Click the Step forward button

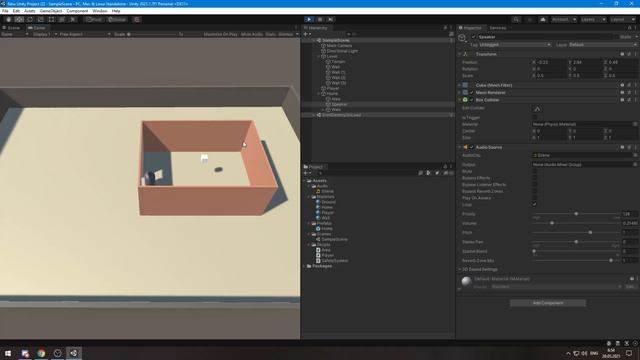point(331,20)
